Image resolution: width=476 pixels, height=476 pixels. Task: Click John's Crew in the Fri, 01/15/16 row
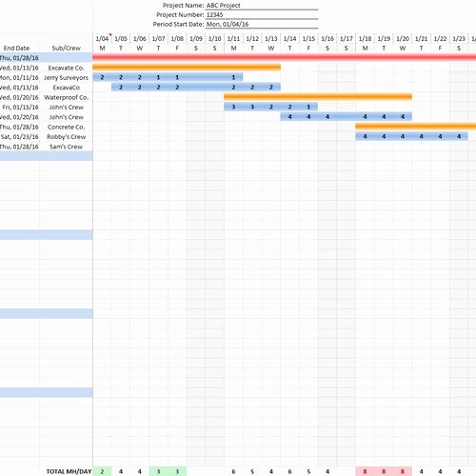coord(66,107)
